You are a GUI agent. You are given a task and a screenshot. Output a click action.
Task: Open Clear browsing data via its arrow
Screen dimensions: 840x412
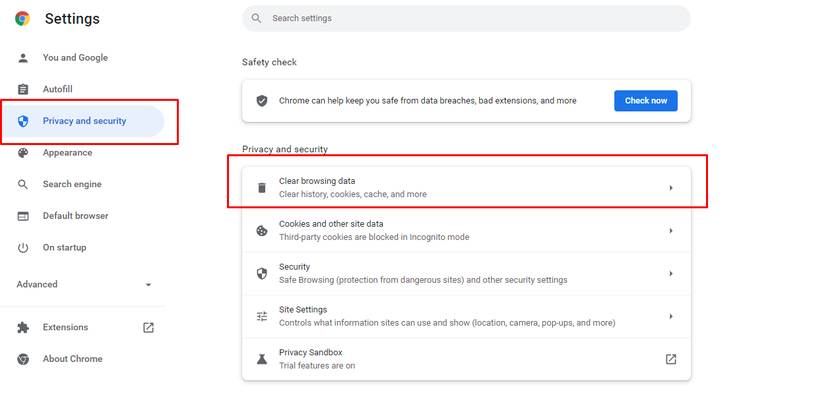point(671,188)
